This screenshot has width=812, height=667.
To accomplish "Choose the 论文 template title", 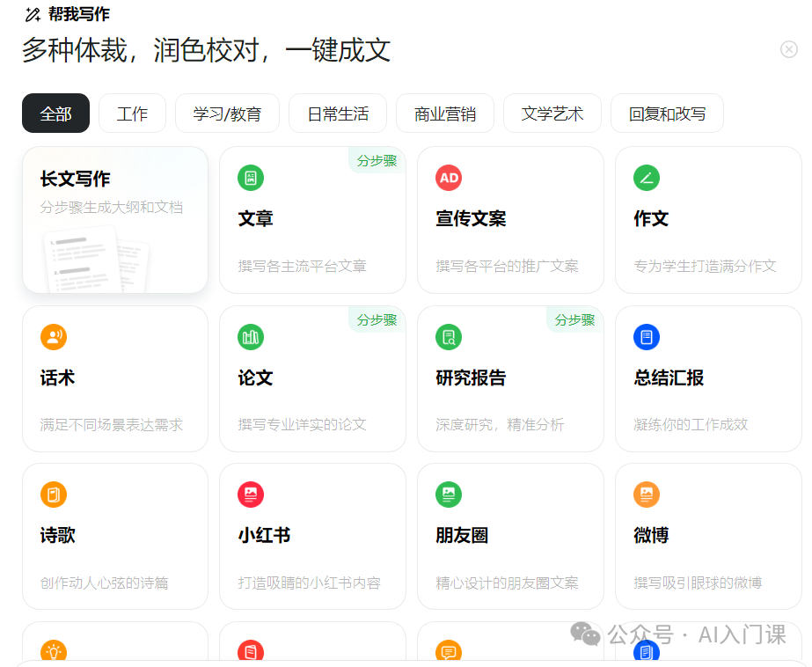I will coord(255,377).
